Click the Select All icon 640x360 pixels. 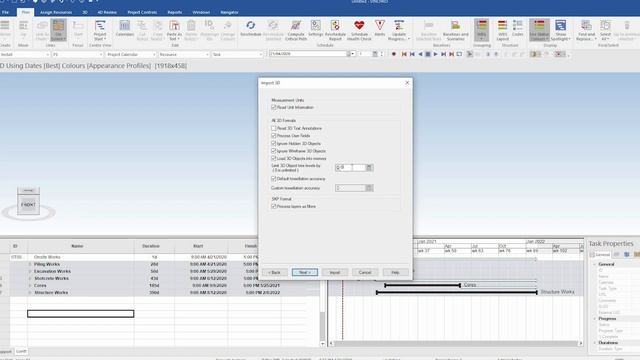(605, 25)
